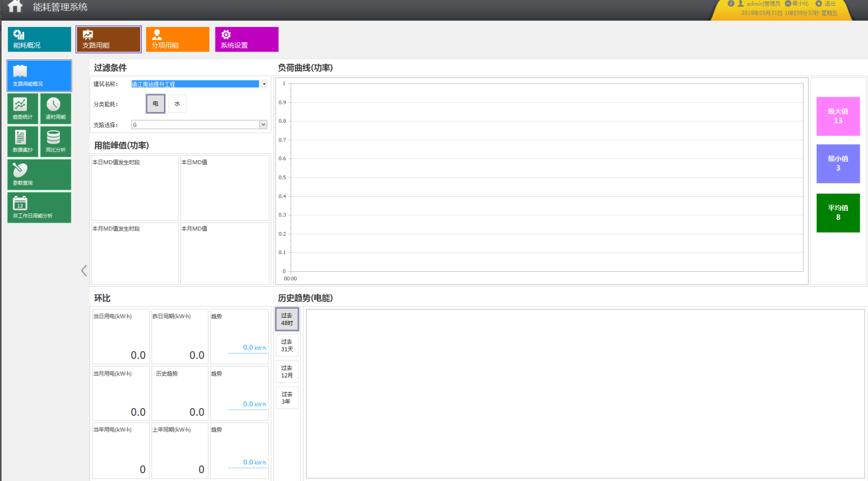Select the 过去12月 history range

(x=287, y=371)
